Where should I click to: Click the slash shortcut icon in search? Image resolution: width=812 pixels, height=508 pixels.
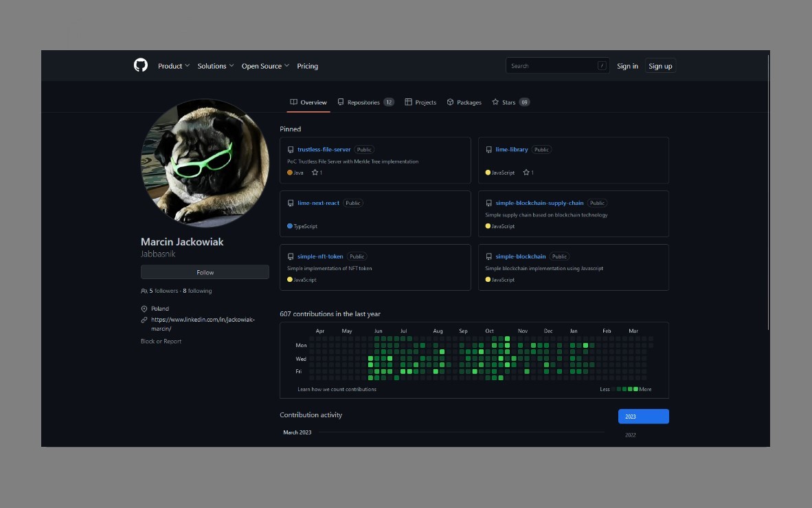pyautogui.click(x=602, y=66)
